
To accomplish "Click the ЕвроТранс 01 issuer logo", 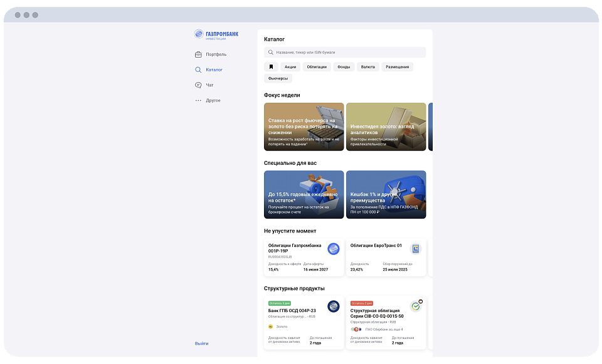I will point(415,249).
